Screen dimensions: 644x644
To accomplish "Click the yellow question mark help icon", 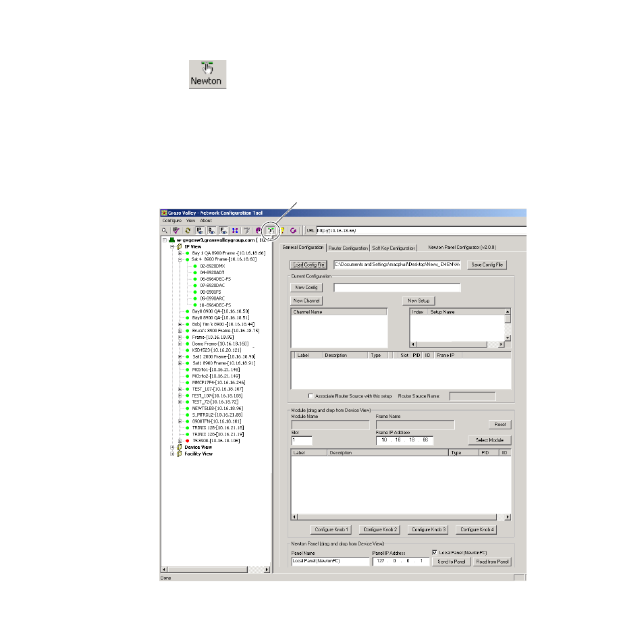I will (282, 231).
